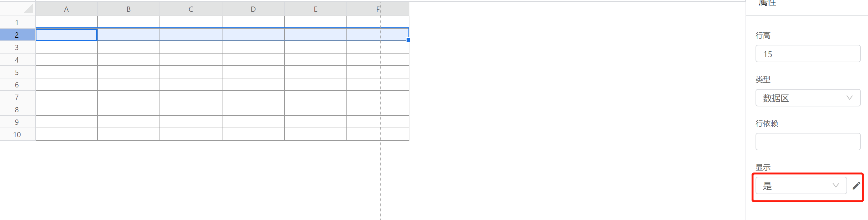This screenshot has width=868, height=220.
Task: Click the pencil edit icon beside 显示
Action: (856, 186)
